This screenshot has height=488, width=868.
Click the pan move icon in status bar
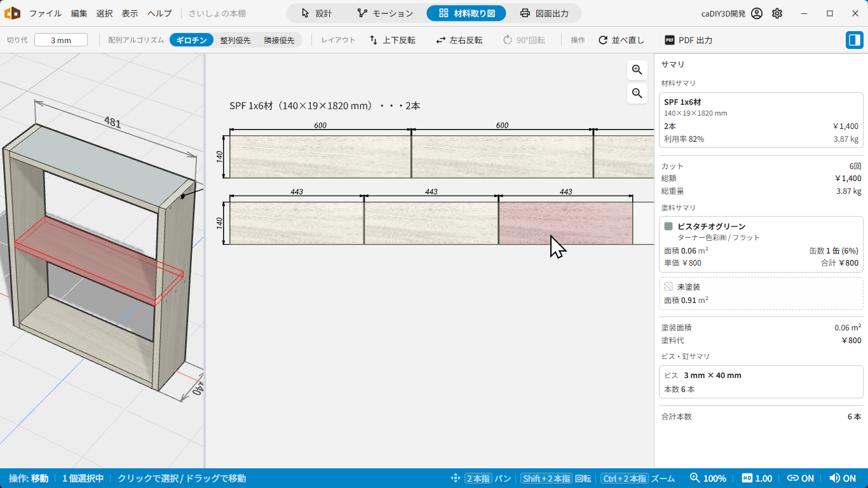click(455, 478)
